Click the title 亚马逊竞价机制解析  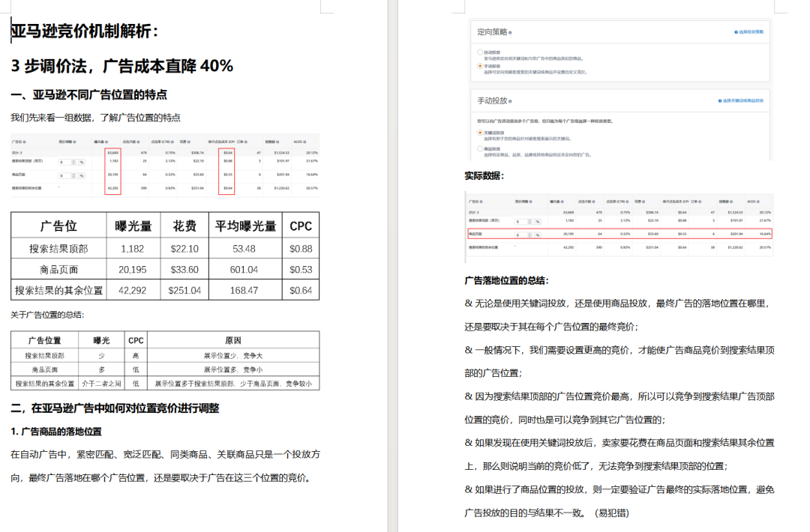click(x=84, y=31)
